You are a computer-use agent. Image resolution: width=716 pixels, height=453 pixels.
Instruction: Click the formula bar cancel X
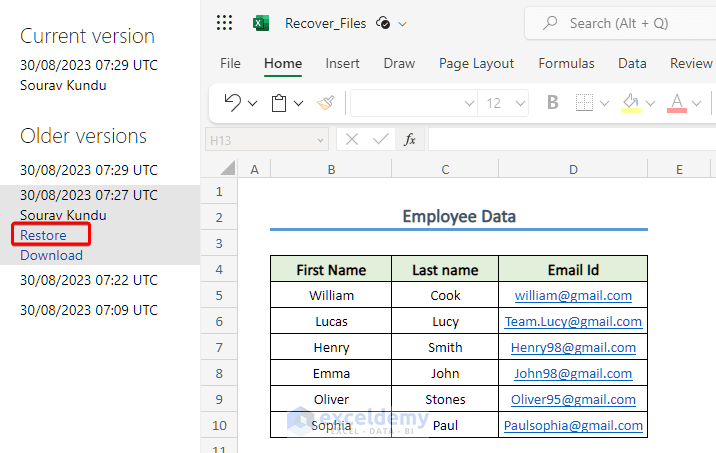(350, 140)
